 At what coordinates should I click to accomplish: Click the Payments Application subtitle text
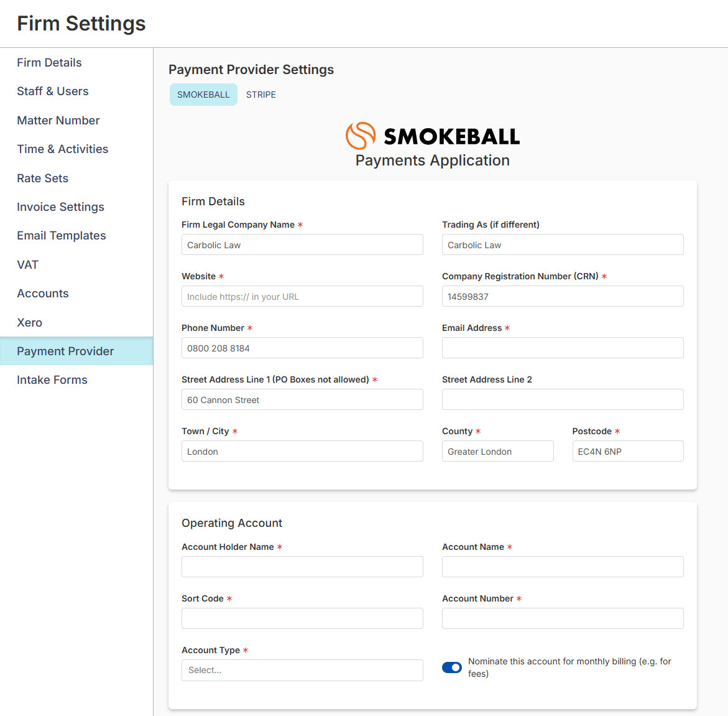tap(432, 160)
